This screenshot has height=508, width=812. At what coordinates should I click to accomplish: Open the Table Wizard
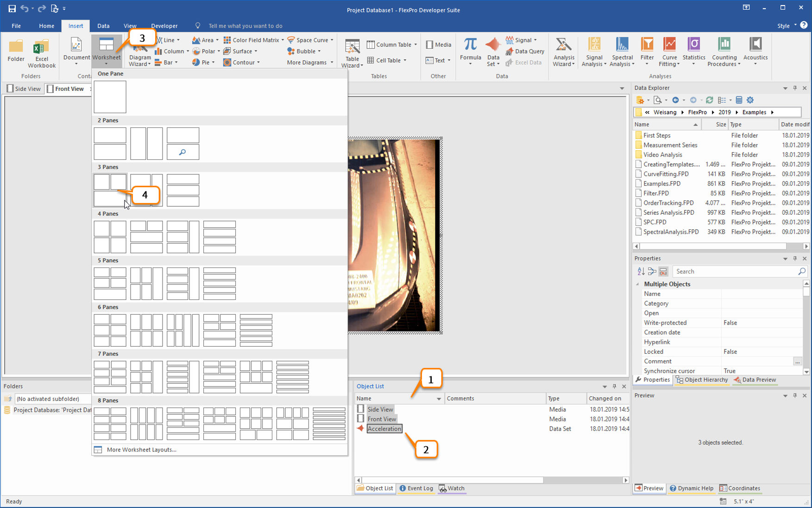[x=352, y=53]
